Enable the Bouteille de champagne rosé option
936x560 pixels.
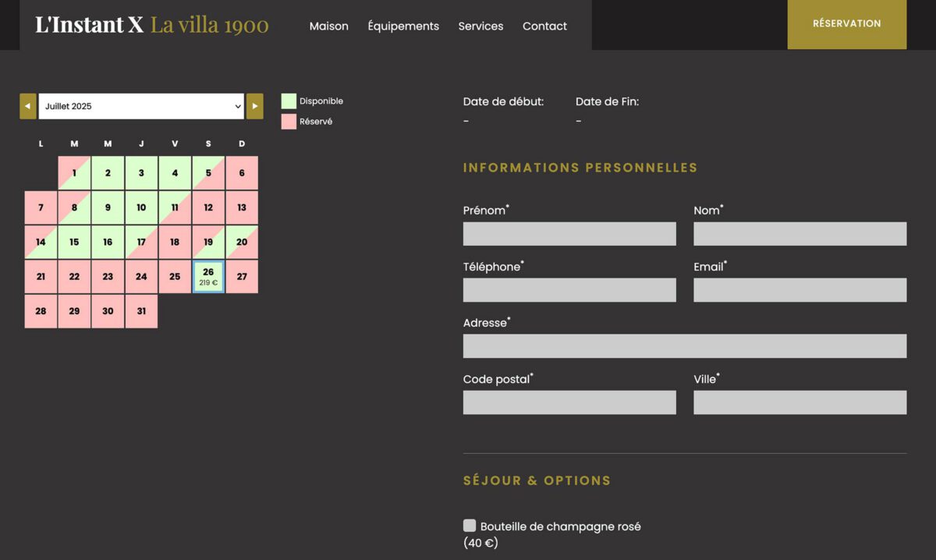[x=469, y=525]
